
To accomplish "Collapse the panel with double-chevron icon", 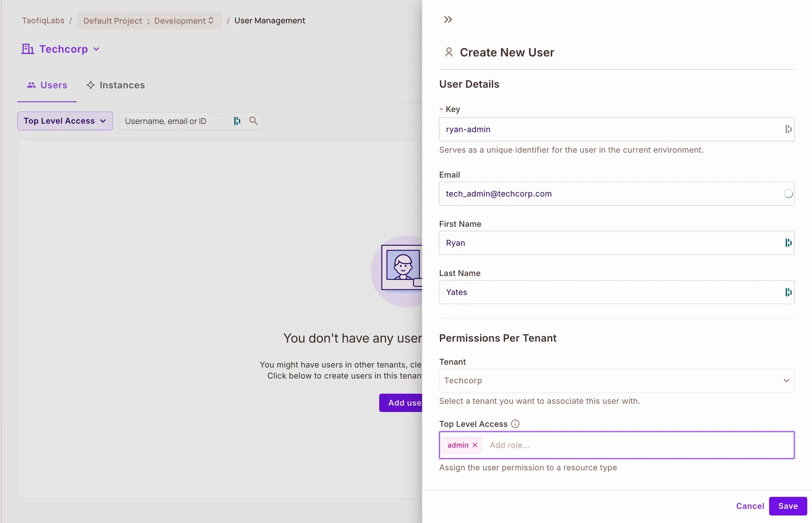I will click(448, 20).
